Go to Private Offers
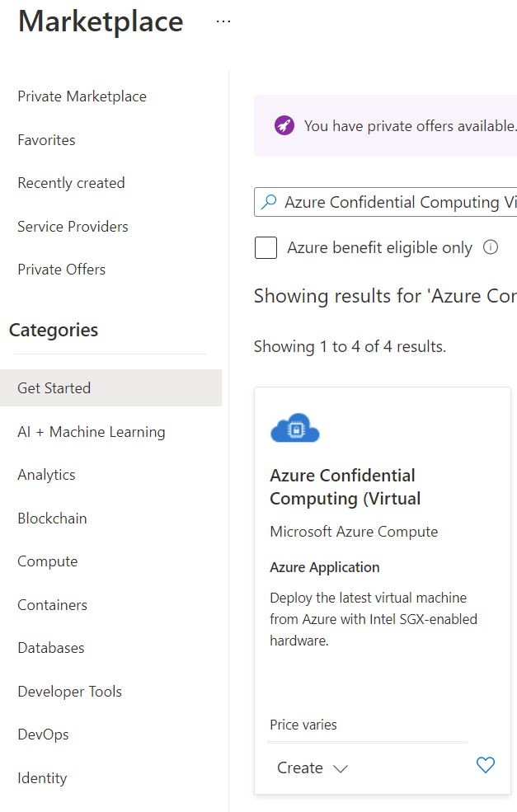The image size is (517, 812). point(61,269)
